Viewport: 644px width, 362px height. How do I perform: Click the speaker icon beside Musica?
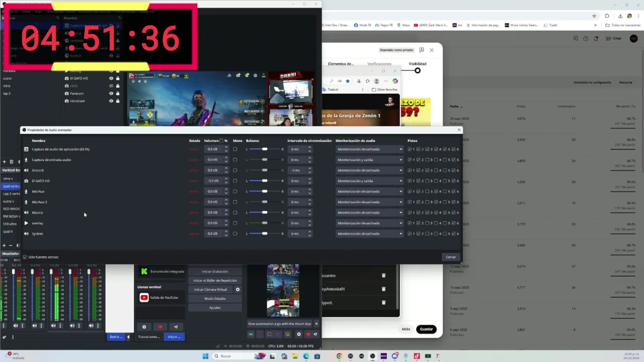point(26,213)
